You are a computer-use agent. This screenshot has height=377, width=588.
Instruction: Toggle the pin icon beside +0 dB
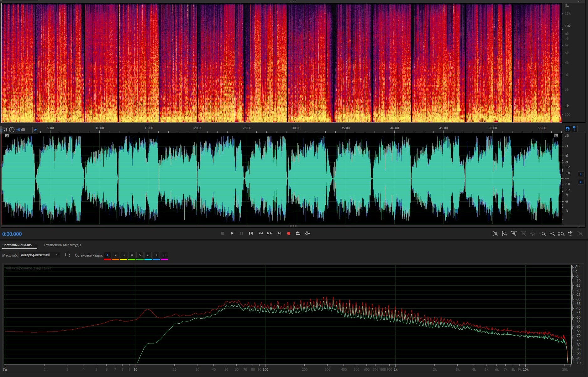pos(35,130)
